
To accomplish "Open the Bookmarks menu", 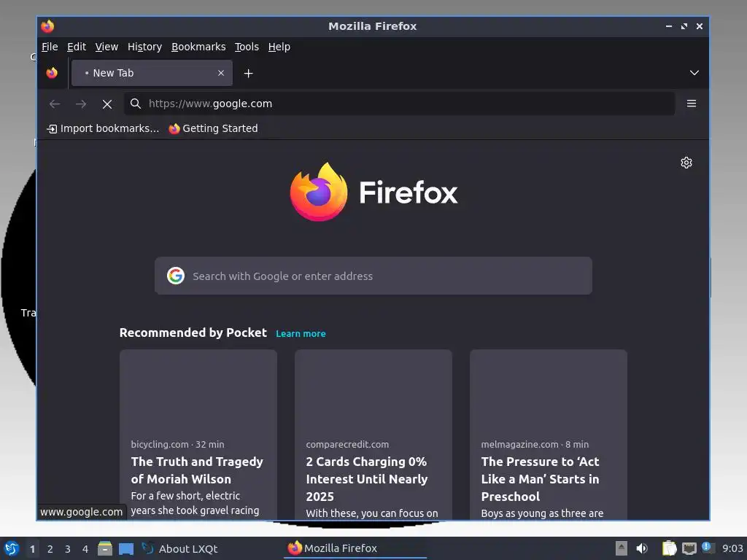I will pos(198,47).
